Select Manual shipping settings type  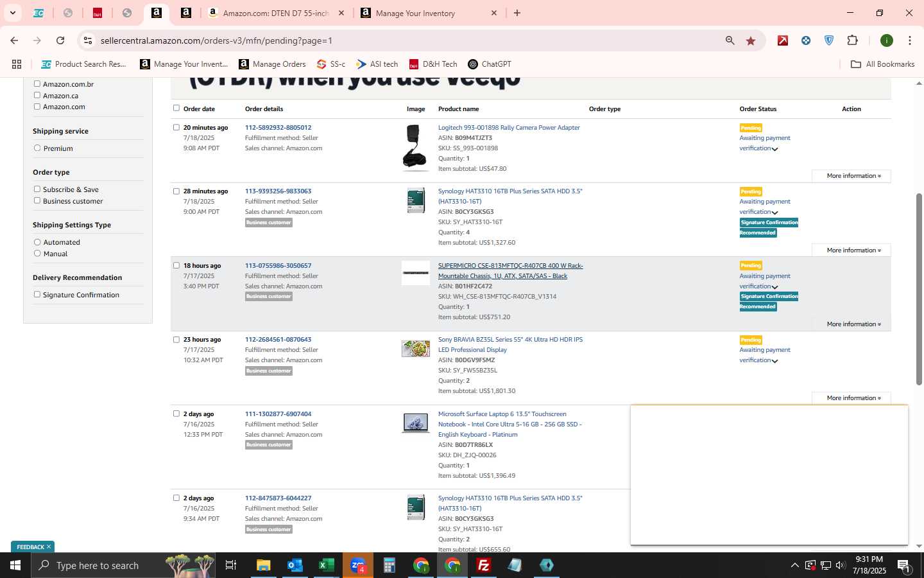[37, 253]
